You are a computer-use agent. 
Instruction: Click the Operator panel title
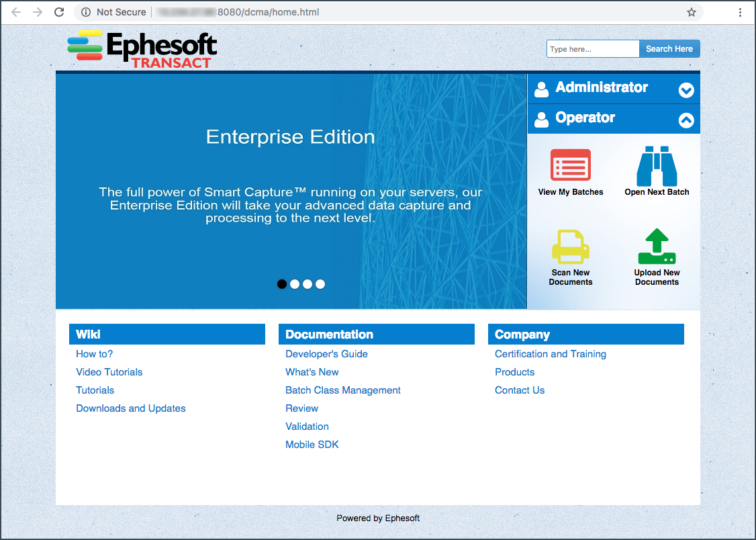585,118
